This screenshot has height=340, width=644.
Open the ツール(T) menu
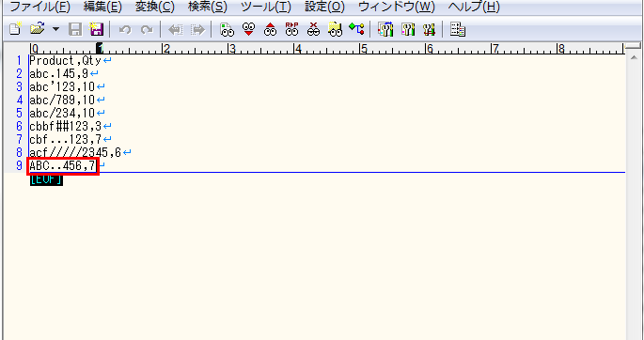(266, 7)
